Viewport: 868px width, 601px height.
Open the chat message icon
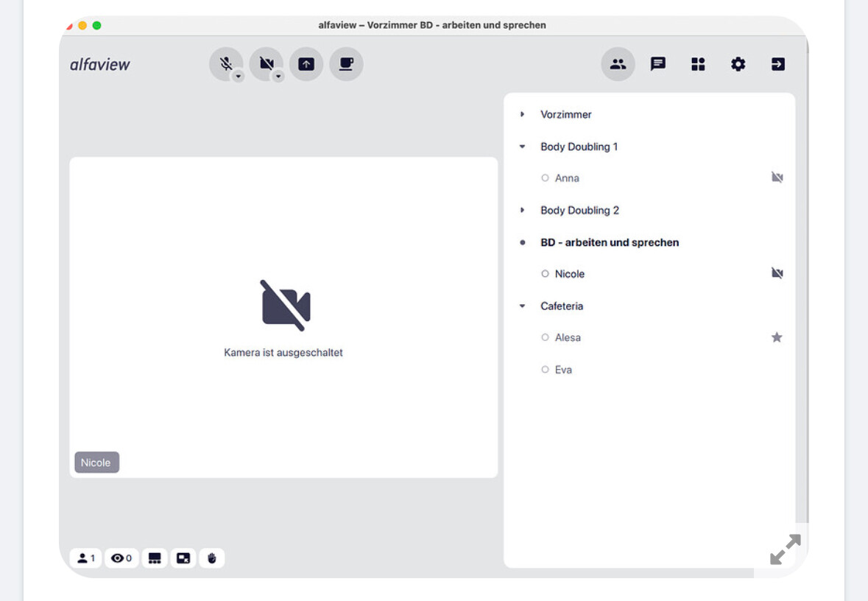(x=658, y=64)
